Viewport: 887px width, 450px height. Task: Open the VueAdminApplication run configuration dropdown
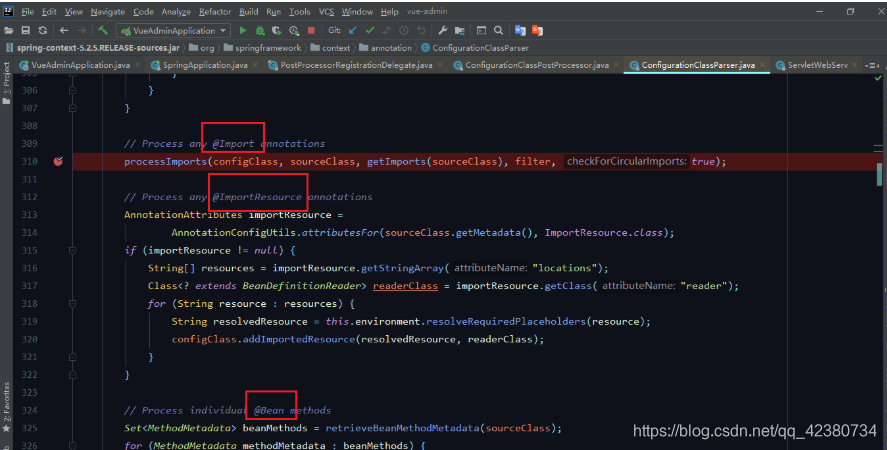click(173, 31)
